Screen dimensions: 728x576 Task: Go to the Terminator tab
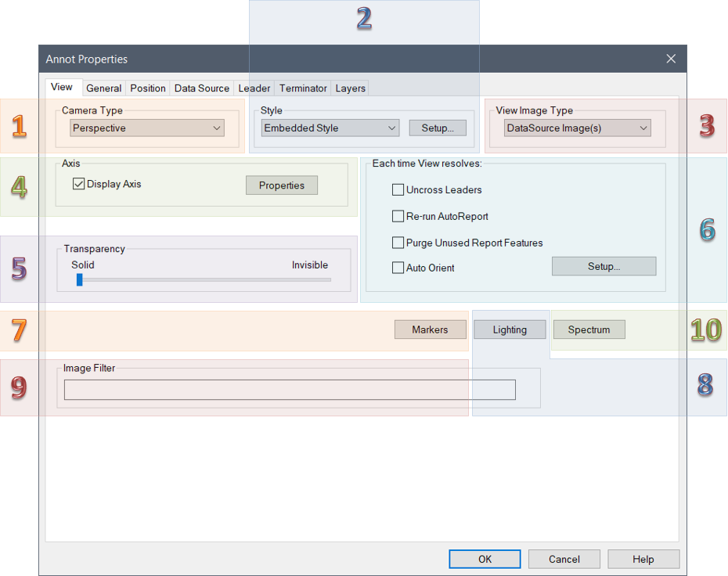pyautogui.click(x=303, y=88)
